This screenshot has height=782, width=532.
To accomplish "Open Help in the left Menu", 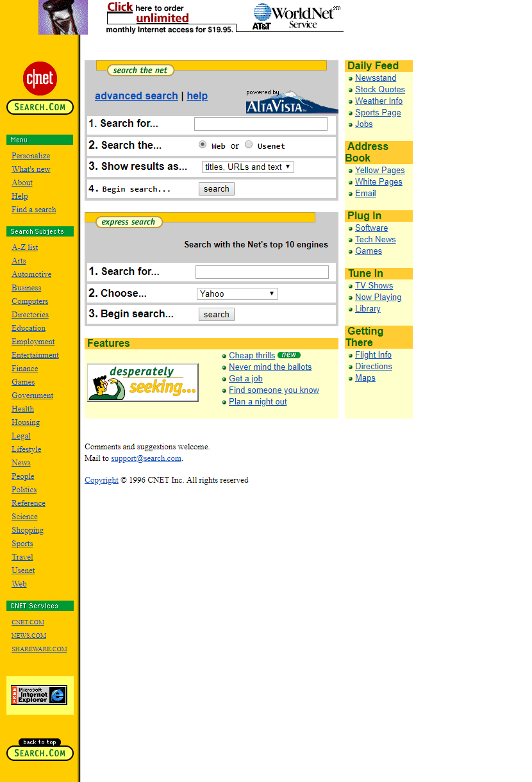I will (20, 196).
